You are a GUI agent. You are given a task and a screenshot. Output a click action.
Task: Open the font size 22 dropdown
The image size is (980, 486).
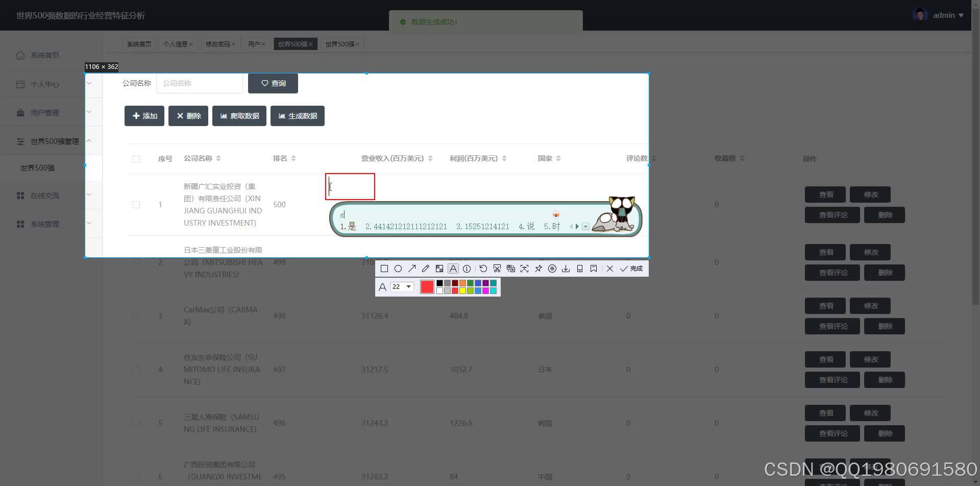click(x=408, y=287)
